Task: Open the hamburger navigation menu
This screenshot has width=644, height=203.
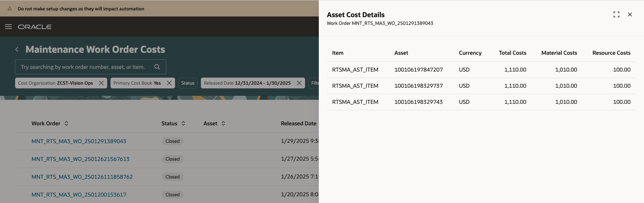Action: 8,27
